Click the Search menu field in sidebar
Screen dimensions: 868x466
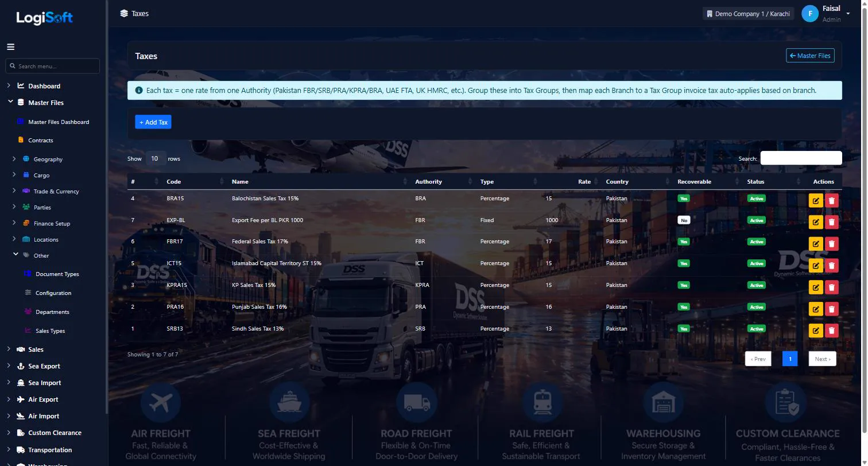pos(53,66)
